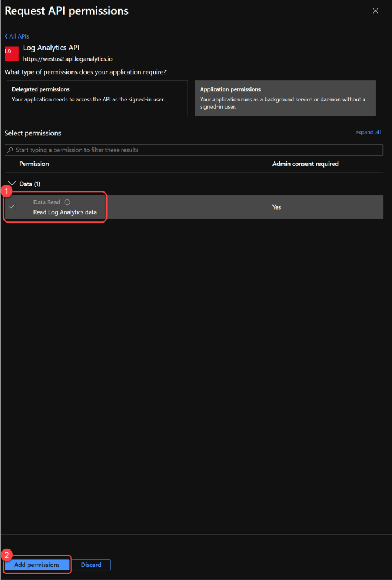
Task: Click the Add permissions button
Action: [37, 565]
